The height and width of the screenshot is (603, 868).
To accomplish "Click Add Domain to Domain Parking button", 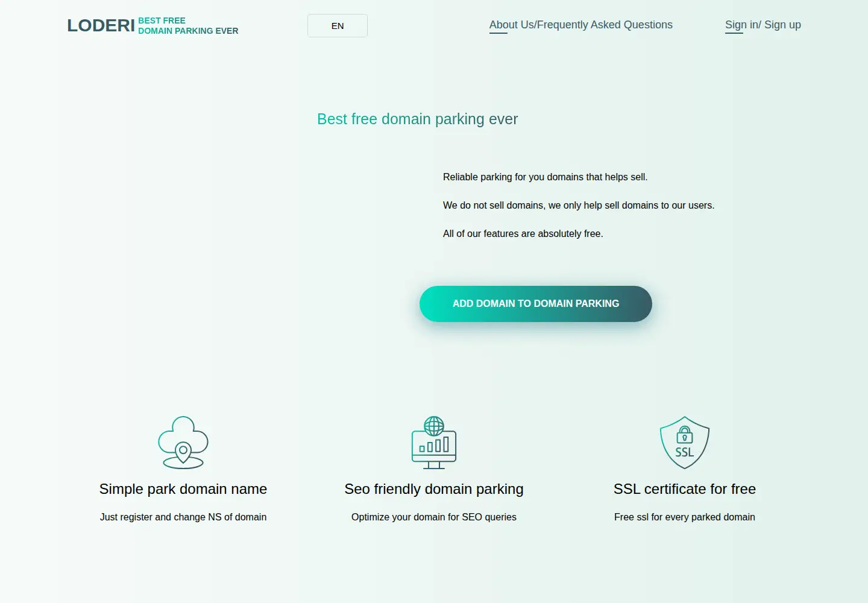I will [x=536, y=304].
